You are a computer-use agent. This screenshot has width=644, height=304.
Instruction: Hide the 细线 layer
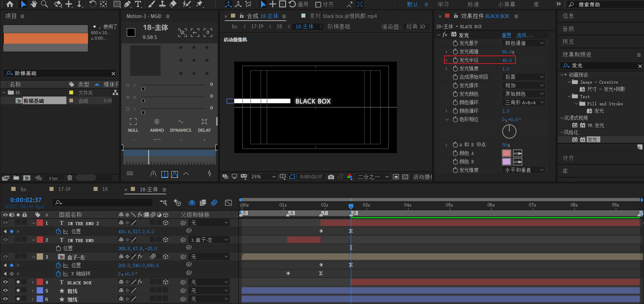pos(5,299)
